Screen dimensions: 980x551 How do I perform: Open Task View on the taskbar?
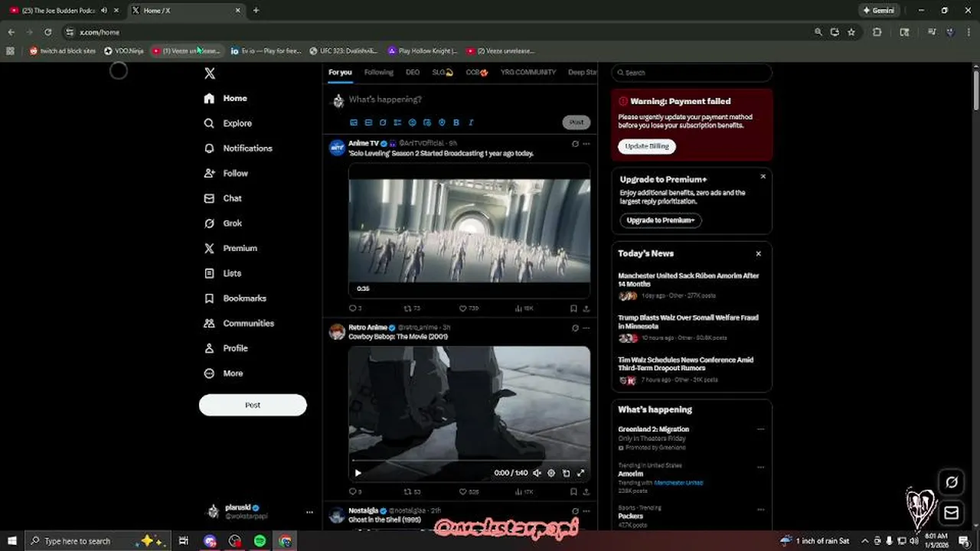point(184,541)
